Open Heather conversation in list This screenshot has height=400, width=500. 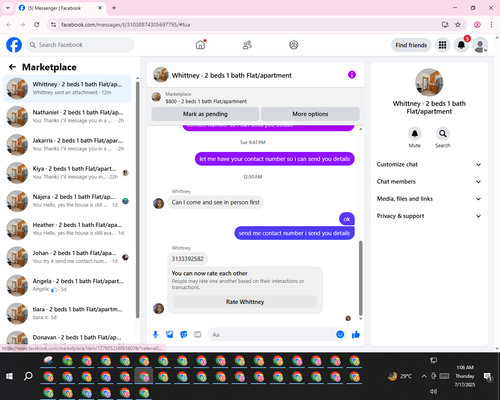68,229
